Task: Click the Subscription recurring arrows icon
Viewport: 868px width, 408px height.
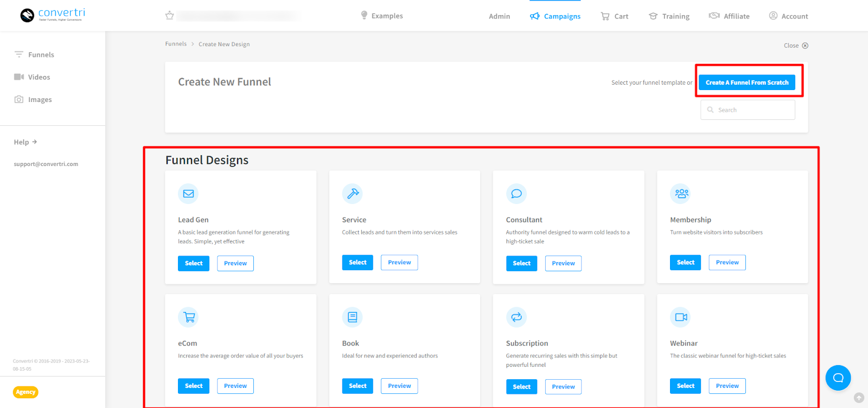Action: tap(516, 317)
